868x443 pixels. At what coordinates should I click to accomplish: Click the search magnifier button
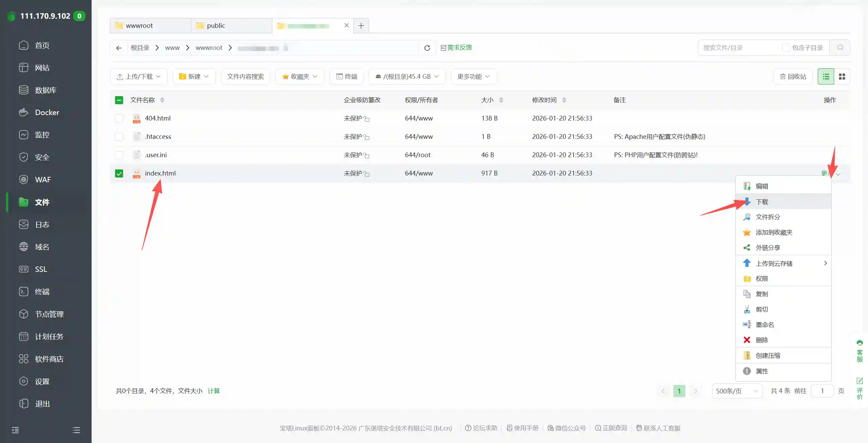(840, 48)
